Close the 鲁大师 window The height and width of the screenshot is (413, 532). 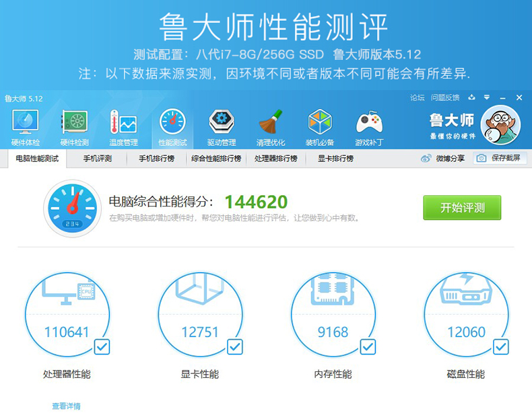[519, 98]
